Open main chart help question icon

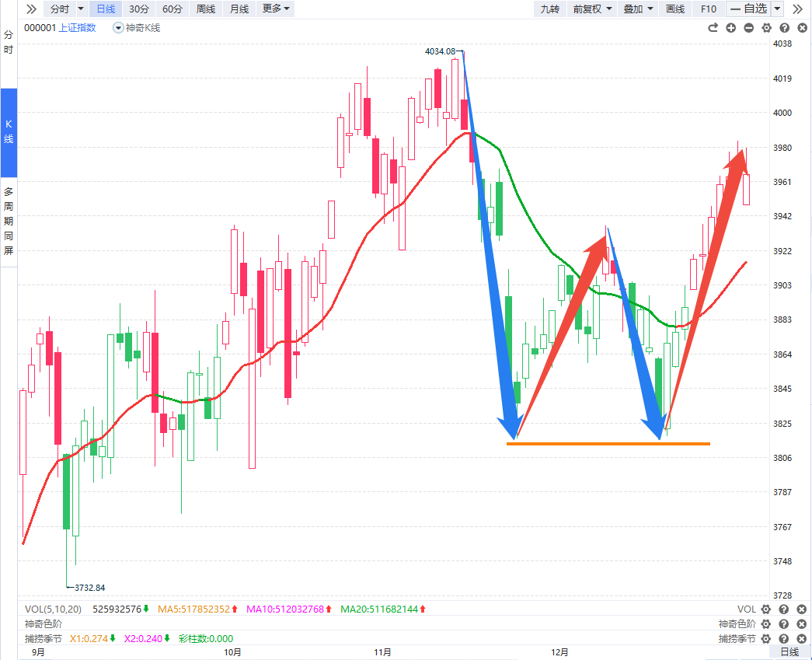pyautogui.click(x=785, y=28)
